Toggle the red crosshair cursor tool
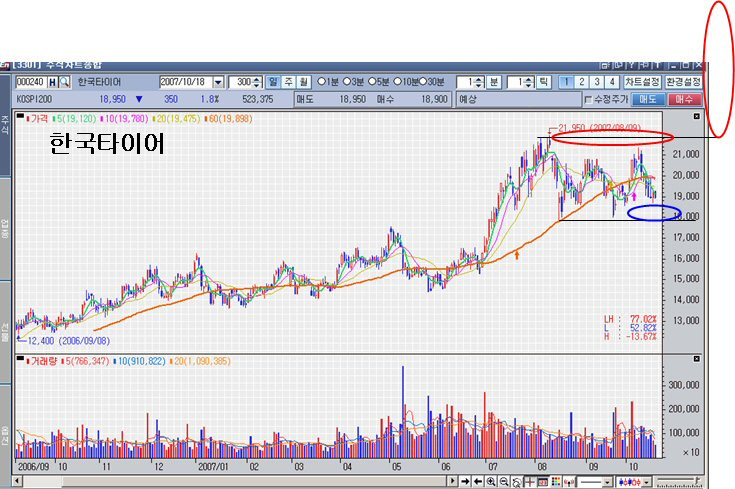735x489 pixels. 530,481
